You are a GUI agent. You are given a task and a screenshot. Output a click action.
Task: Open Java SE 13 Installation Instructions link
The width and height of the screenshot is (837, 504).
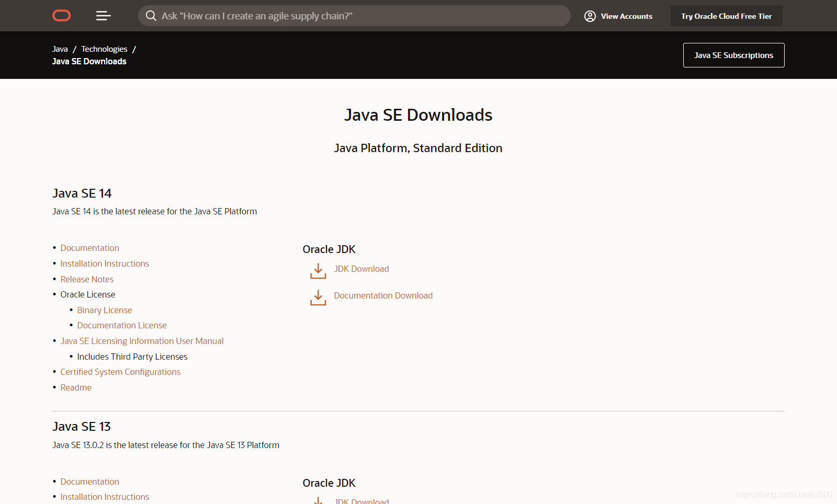coord(105,497)
